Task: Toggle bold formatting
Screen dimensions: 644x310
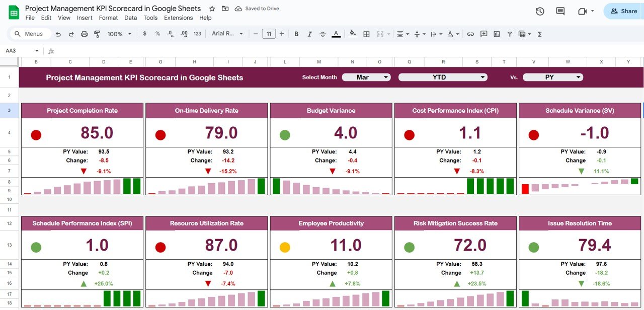Action: (x=296, y=34)
